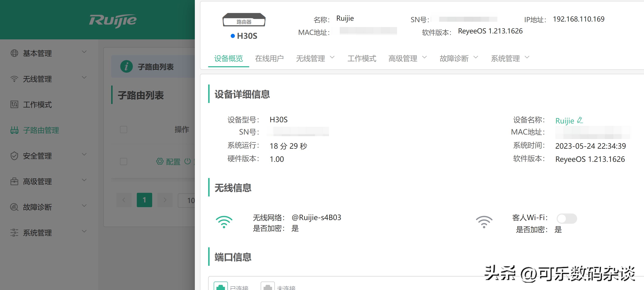644x290 pixels.
Task: Select 基本管理 in the sidebar
Action: pos(37,53)
